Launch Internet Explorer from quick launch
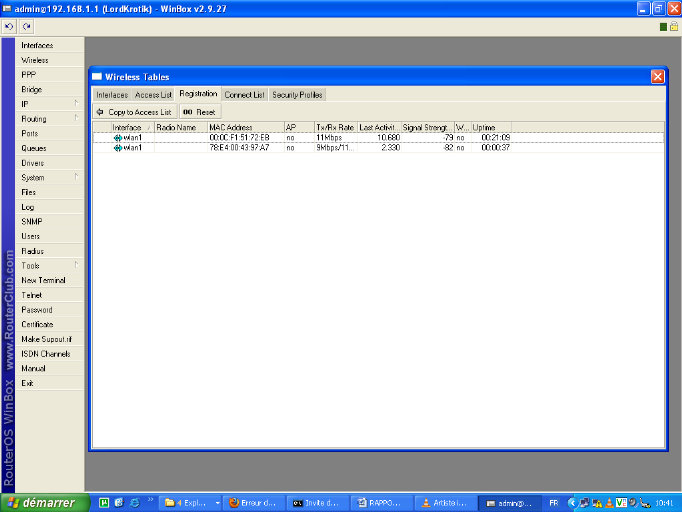Viewport: 682px width, 512px height. click(x=135, y=503)
